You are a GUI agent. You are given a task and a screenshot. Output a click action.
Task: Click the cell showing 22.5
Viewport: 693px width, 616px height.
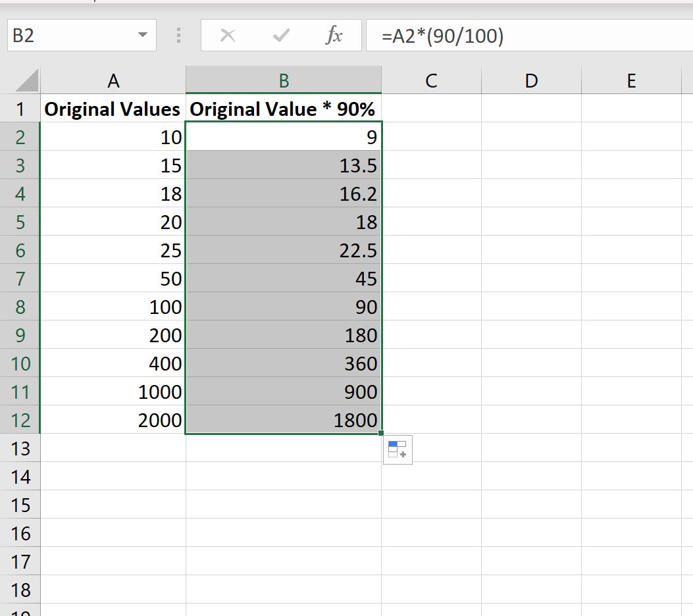(x=283, y=251)
